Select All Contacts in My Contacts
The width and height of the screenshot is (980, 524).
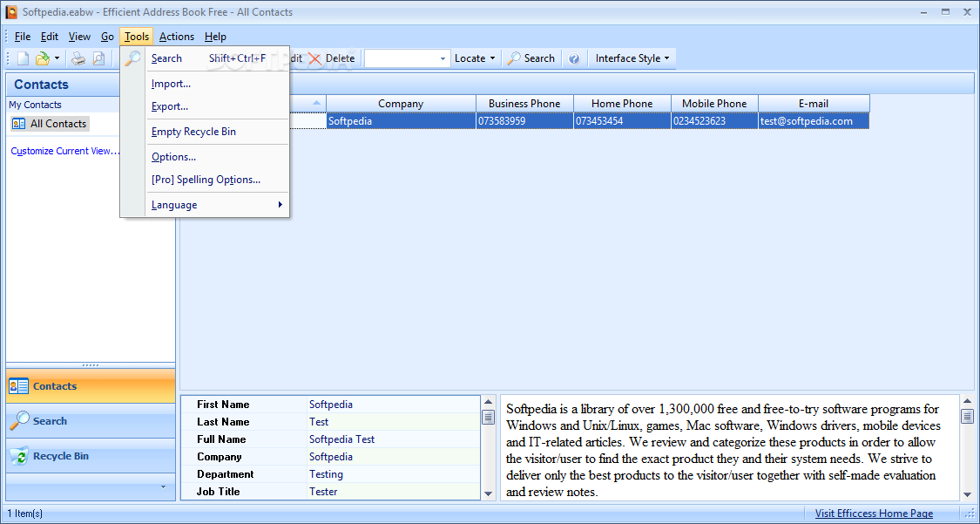click(51, 124)
